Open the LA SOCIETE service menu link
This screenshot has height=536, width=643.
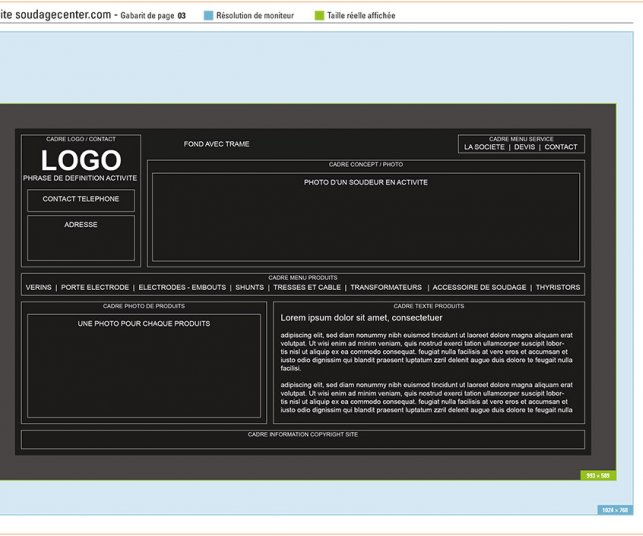click(484, 147)
